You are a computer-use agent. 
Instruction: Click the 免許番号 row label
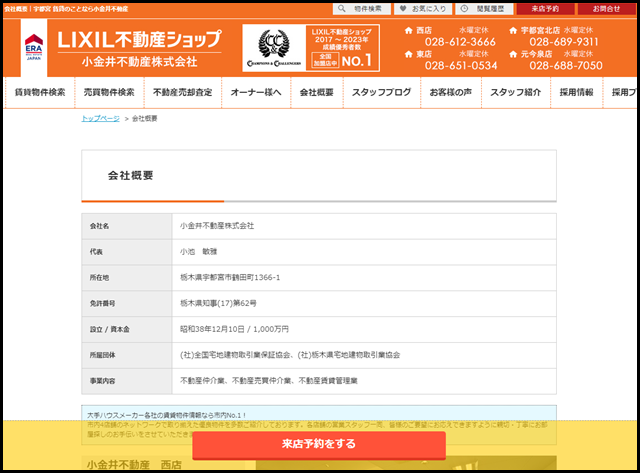pyautogui.click(x=102, y=303)
